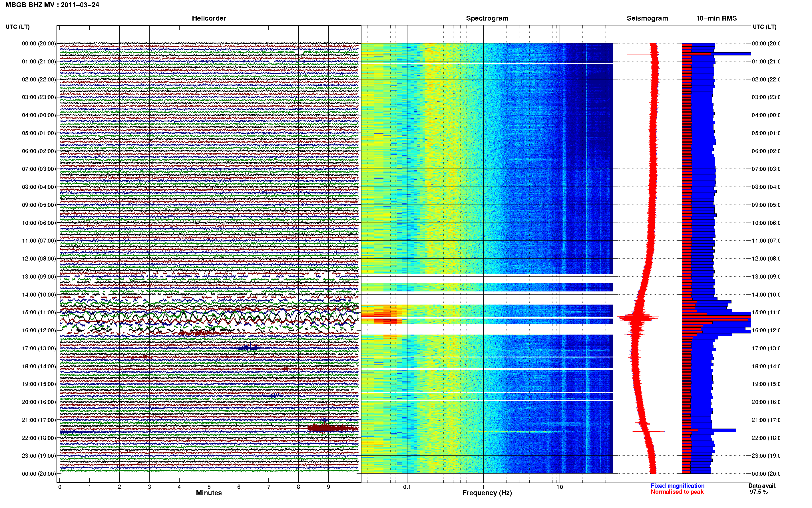Click the left '05:00 (01:00)' time label
This screenshot has width=812, height=508.
click(x=39, y=133)
